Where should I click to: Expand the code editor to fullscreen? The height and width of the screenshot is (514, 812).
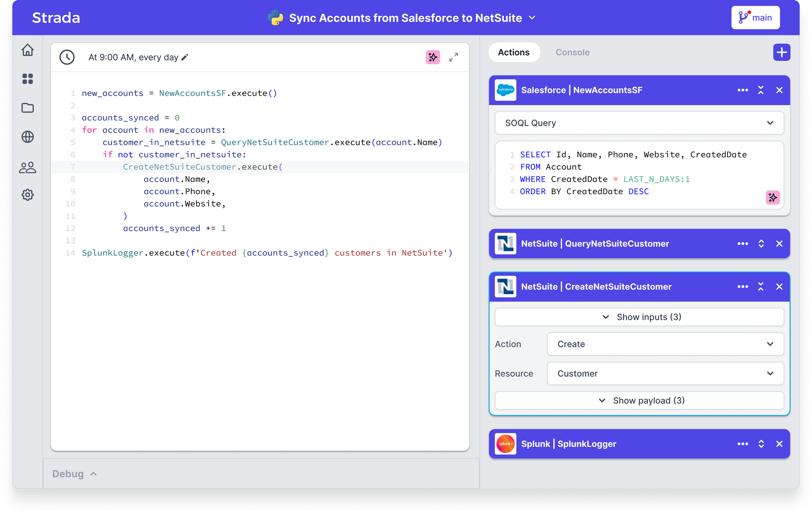click(x=454, y=57)
